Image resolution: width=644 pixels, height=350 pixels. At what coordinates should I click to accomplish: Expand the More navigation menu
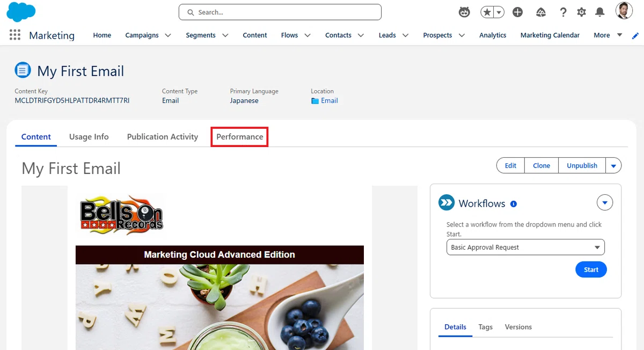point(608,35)
